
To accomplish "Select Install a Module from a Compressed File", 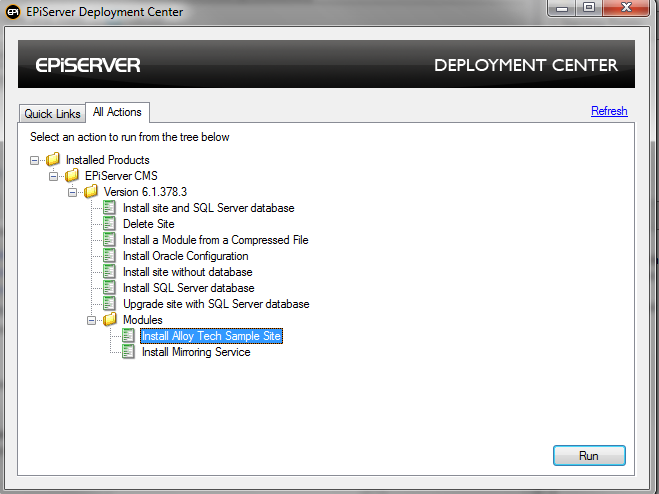I will (216, 240).
